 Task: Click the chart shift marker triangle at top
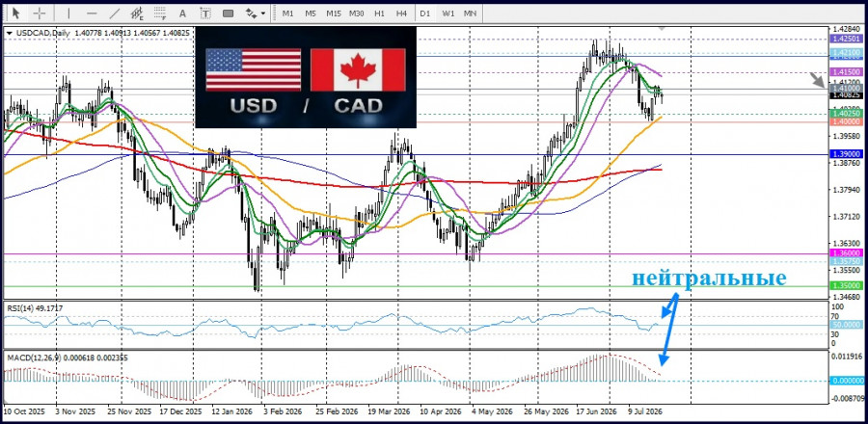click(x=661, y=27)
